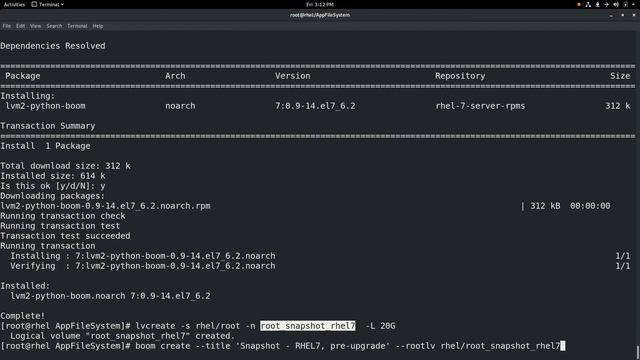The image size is (640, 360).
Task: Click the 'Installed:' heading
Action: click(25, 286)
